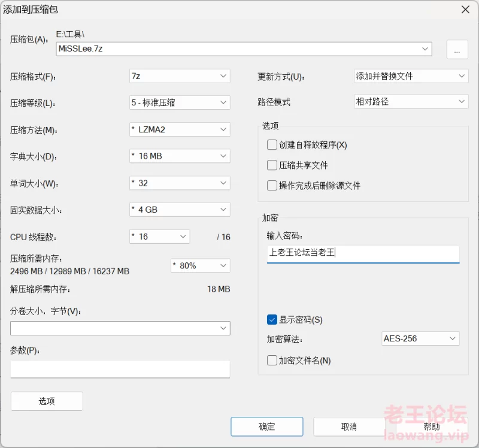Open the 压缩方法 LZMA2 dropdown
Viewport: 479px width, 448px height.
(180, 129)
